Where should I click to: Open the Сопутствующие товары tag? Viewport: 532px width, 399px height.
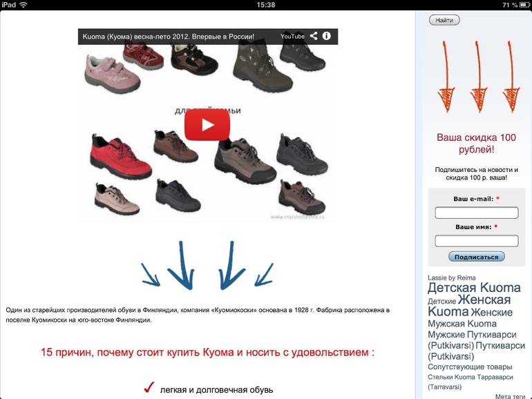[470, 367]
